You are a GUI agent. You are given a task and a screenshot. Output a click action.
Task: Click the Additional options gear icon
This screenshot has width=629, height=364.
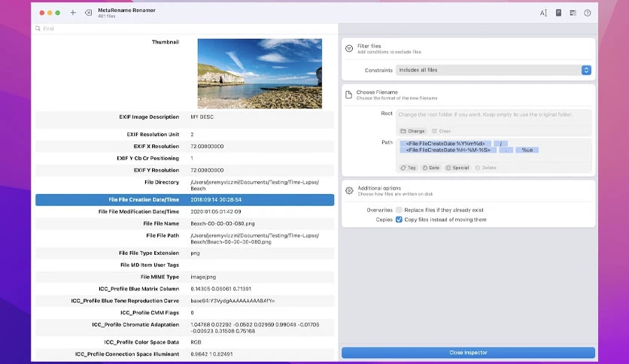click(x=349, y=190)
